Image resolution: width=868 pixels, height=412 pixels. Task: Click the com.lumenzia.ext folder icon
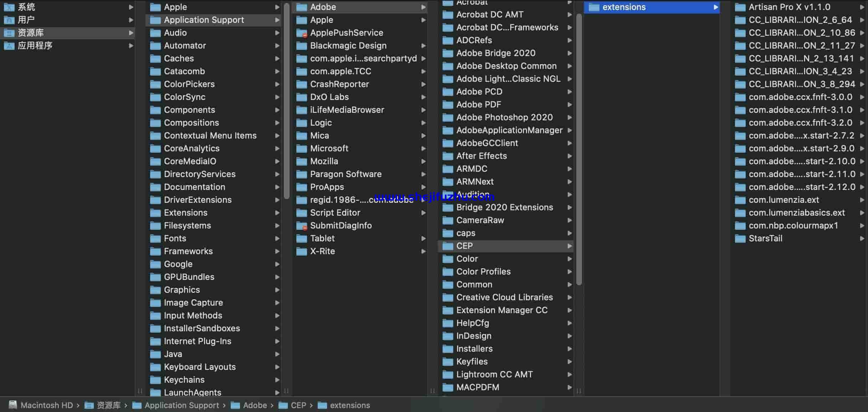(x=740, y=200)
